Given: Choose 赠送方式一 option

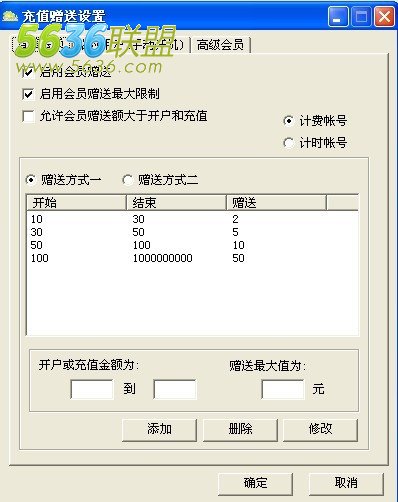Looking at the screenshot, I should (31, 180).
